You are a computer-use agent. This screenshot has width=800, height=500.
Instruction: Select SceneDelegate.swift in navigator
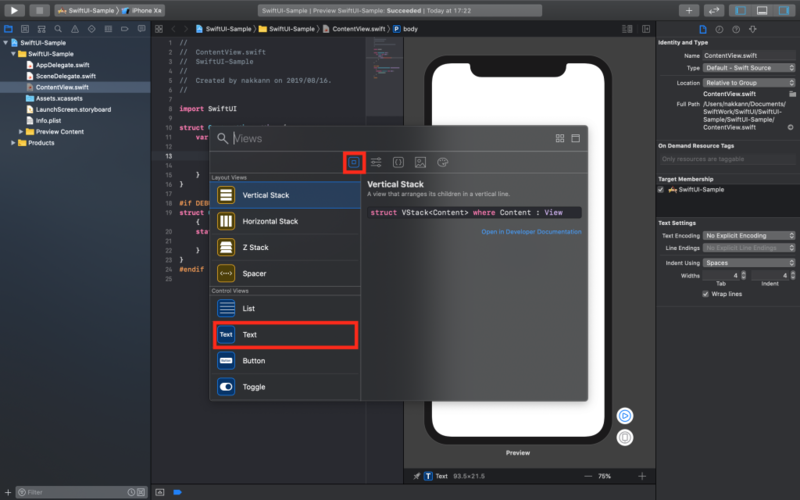[x=66, y=76]
